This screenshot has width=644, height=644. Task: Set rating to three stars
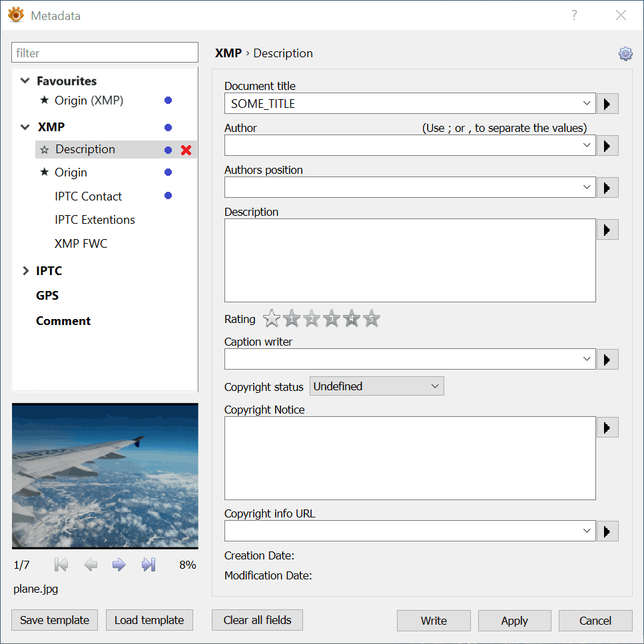[331, 319]
